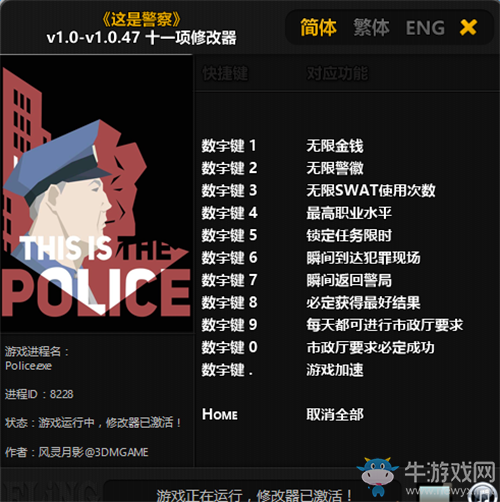The height and width of the screenshot is (502, 500).
Task: Toggle 无限SWAT使用次数 option
Action: click(371, 191)
